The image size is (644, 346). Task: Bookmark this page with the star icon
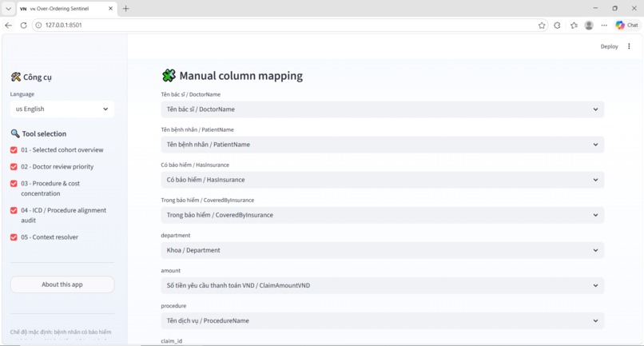coord(542,25)
